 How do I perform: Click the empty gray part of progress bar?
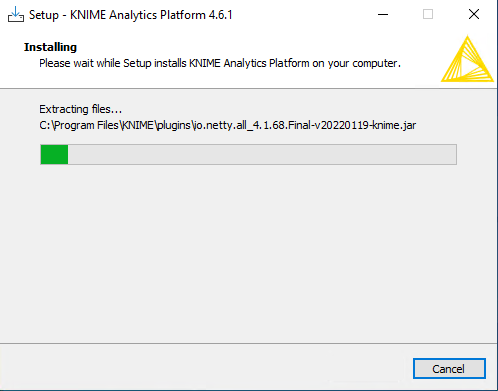262,154
